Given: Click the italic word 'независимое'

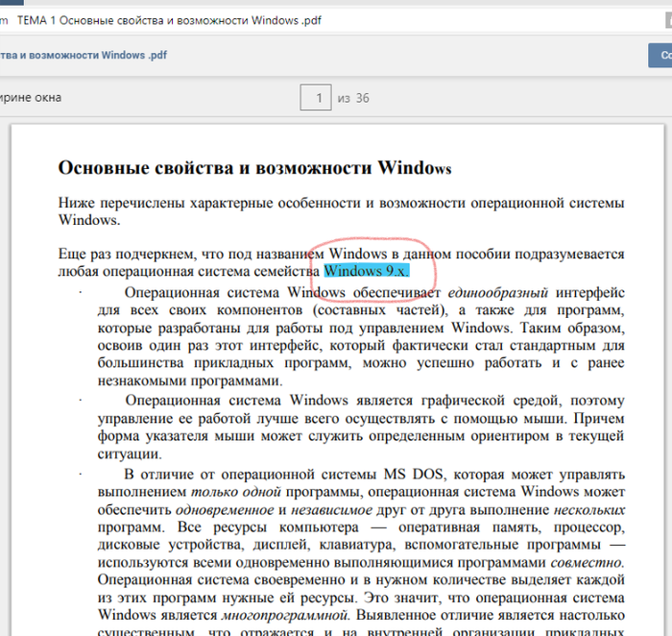Looking at the screenshot, I should (x=332, y=509).
